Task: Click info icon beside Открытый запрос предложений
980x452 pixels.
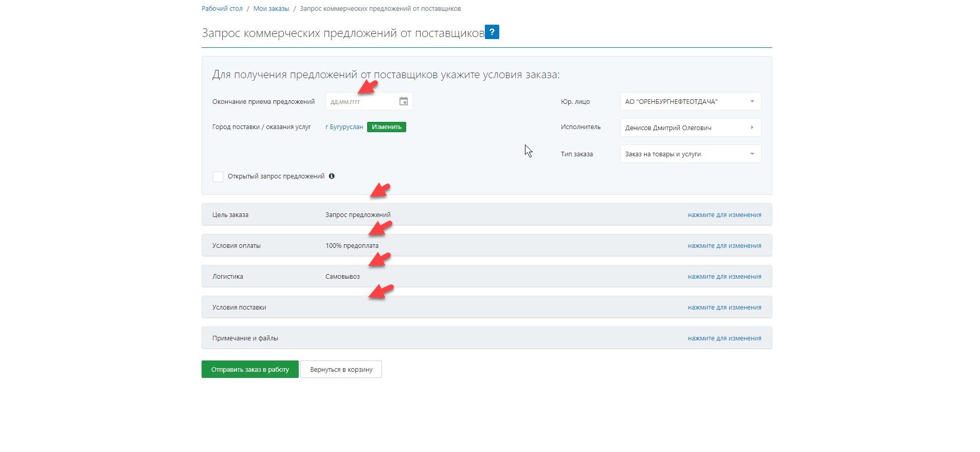Action: point(332,176)
